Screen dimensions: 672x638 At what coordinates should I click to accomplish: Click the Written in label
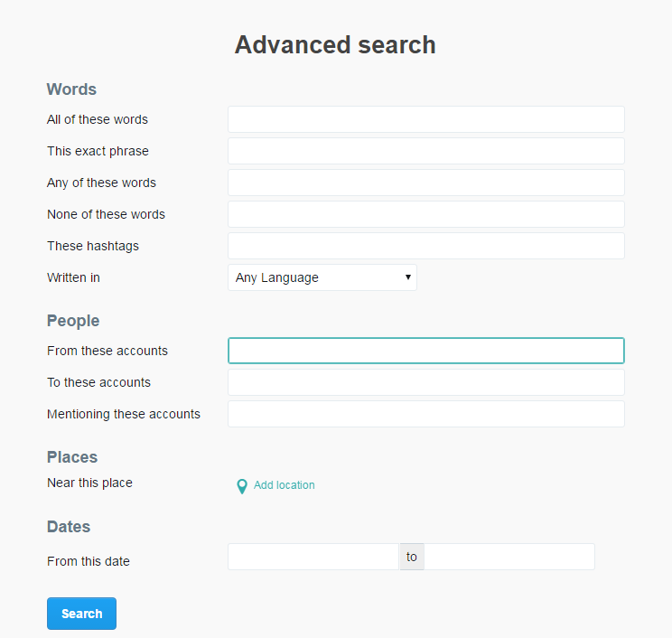[73, 277]
